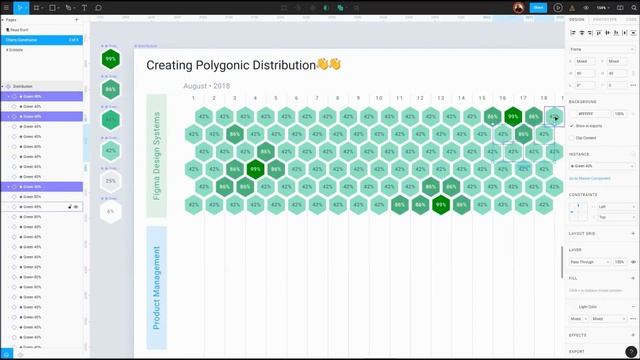Toggle layer visibility eye in Layer section
640x360 pixels.
[x=633, y=262]
